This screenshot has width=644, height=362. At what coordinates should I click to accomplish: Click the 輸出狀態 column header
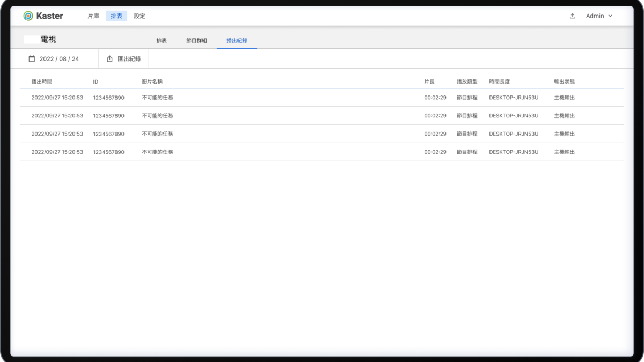pyautogui.click(x=564, y=82)
